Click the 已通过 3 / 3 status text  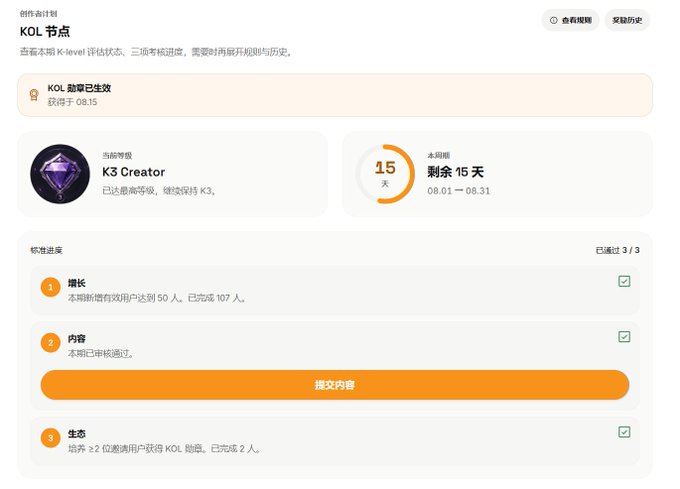click(x=618, y=250)
